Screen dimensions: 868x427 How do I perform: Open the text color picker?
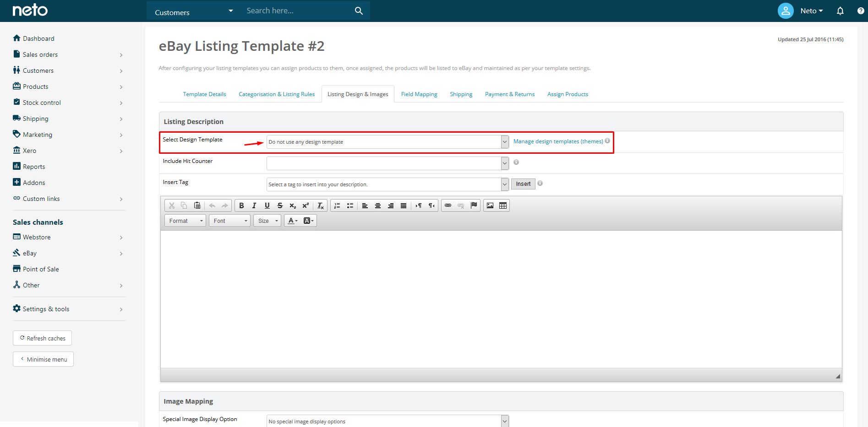click(292, 221)
